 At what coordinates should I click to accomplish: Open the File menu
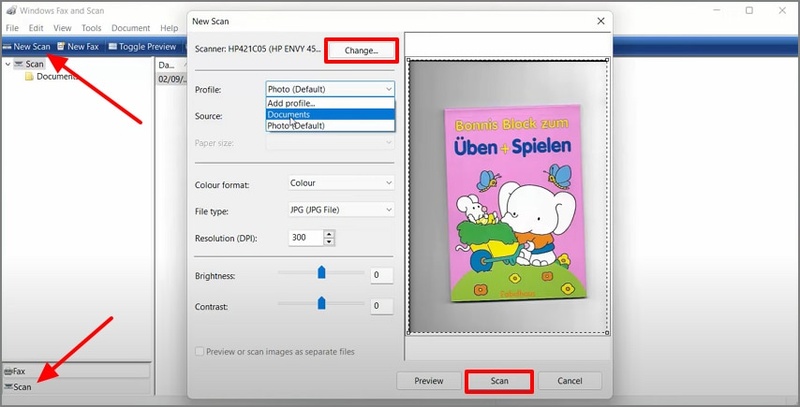coord(12,28)
